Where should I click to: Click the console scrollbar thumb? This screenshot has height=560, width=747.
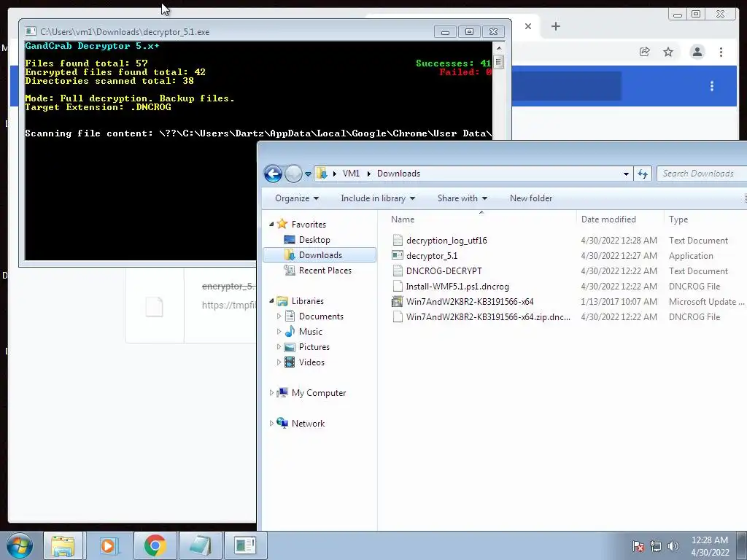point(498,62)
